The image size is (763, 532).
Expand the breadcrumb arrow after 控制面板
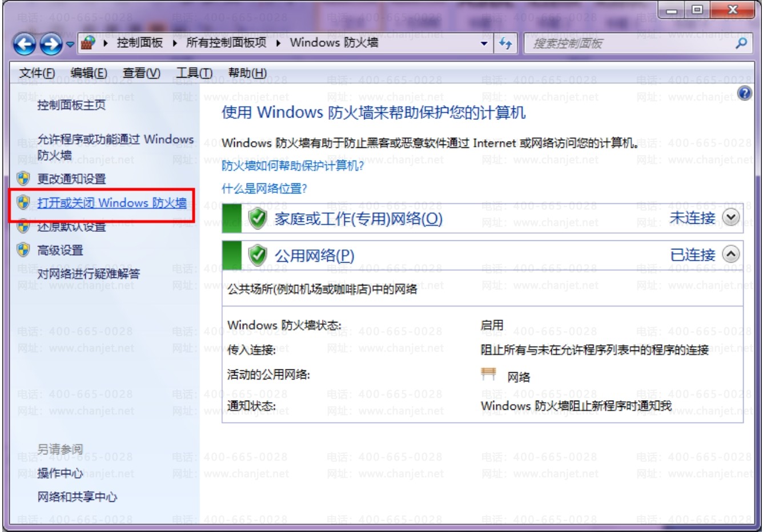pos(175,43)
